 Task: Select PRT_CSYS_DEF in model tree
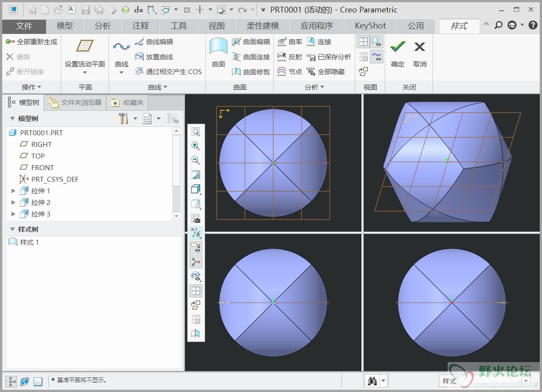click(55, 179)
